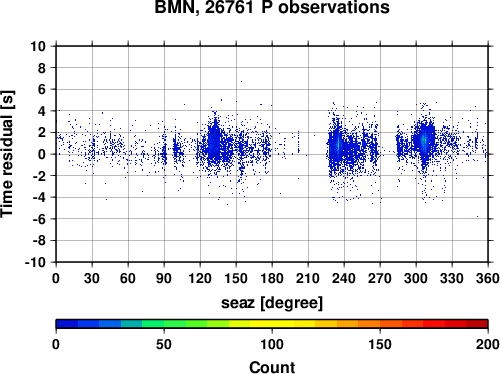The width and height of the screenshot is (500, 374).
Task: Click the outlier point near residual 6.7
Action: pos(241,81)
